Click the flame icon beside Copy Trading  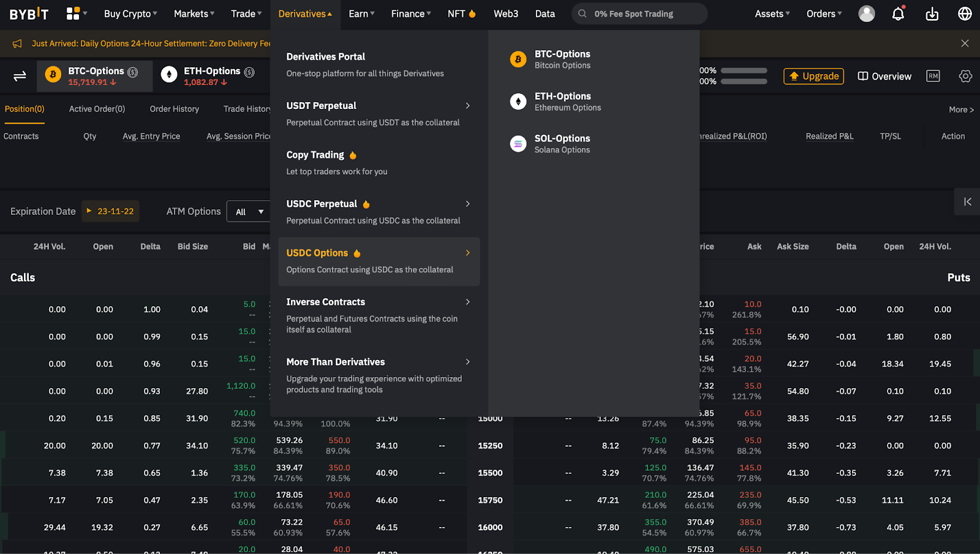(x=353, y=155)
